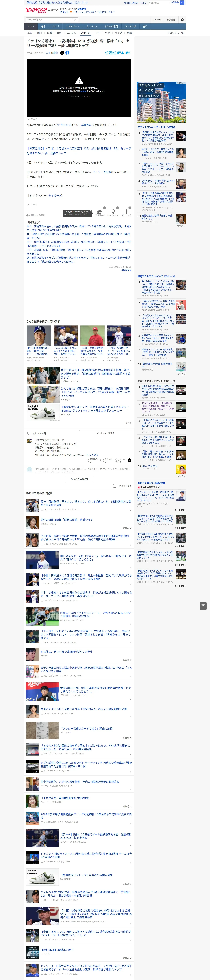Click inside the keyword search field
Image resolution: width=210 pixels, height=980 pixels.
49,19
